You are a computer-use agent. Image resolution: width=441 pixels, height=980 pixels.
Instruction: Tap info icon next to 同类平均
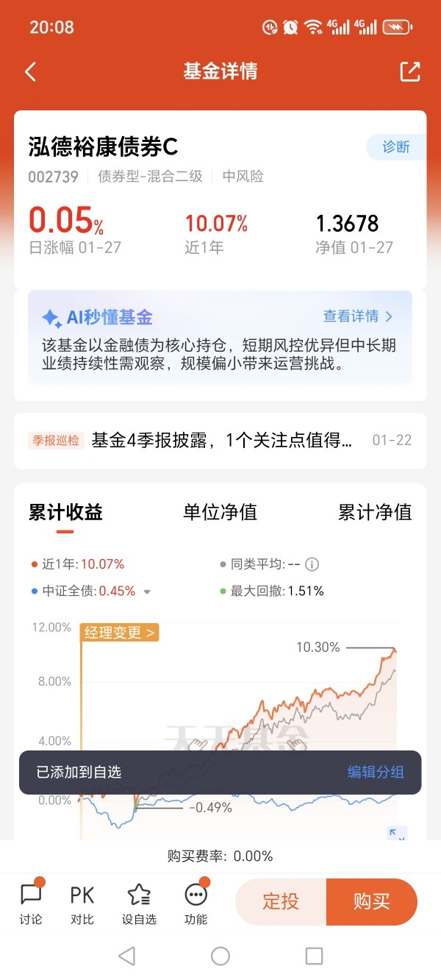click(312, 564)
